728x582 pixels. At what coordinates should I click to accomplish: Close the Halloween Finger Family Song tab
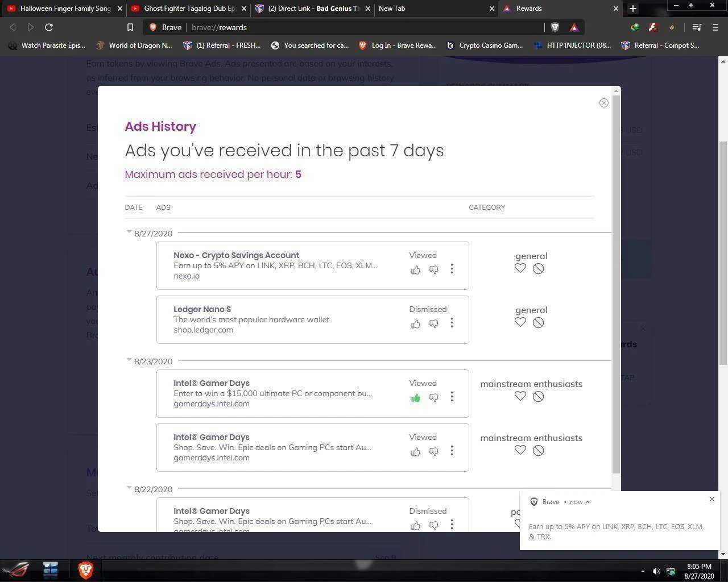pyautogui.click(x=119, y=9)
